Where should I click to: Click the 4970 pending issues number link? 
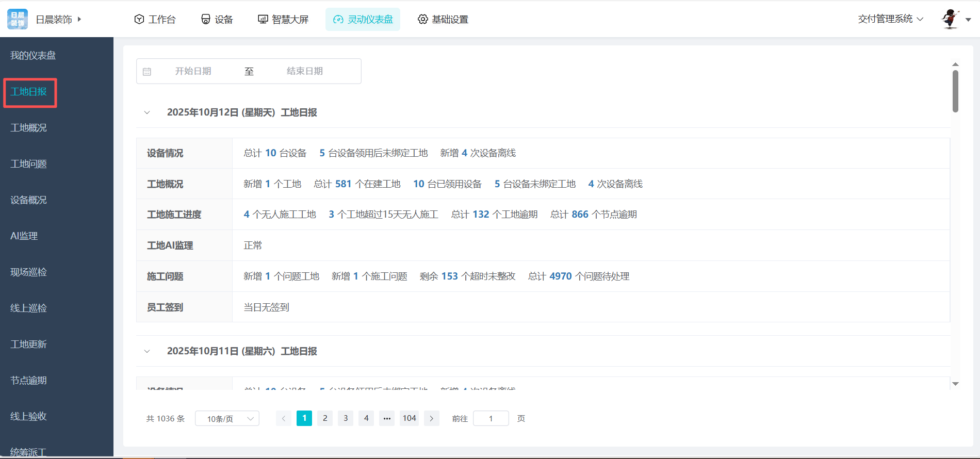[x=560, y=276]
